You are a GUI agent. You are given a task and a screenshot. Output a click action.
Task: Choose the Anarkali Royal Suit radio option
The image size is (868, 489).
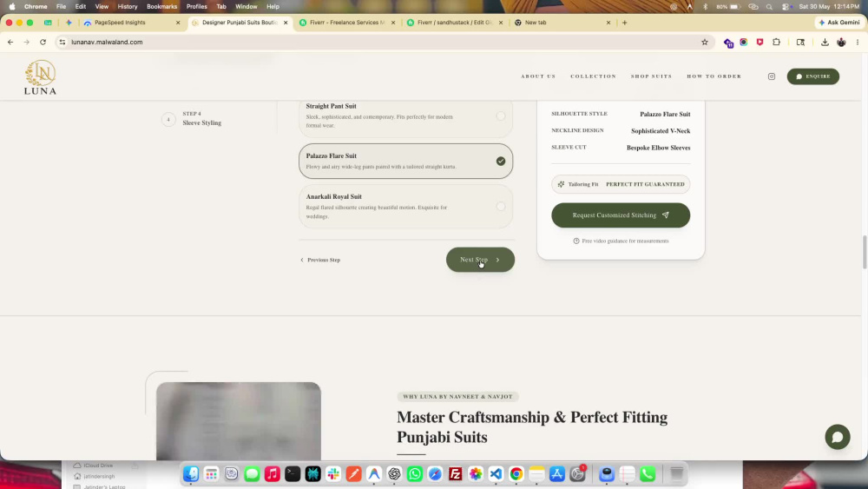501,207
